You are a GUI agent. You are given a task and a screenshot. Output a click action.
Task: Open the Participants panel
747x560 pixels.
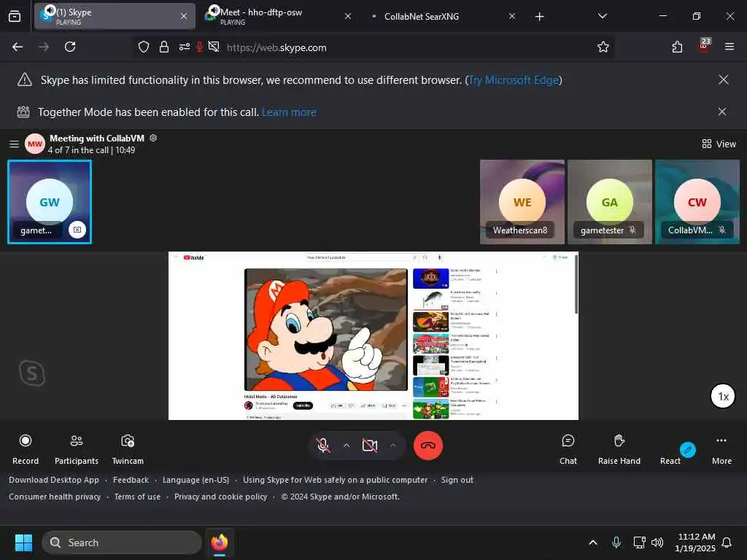(x=76, y=449)
